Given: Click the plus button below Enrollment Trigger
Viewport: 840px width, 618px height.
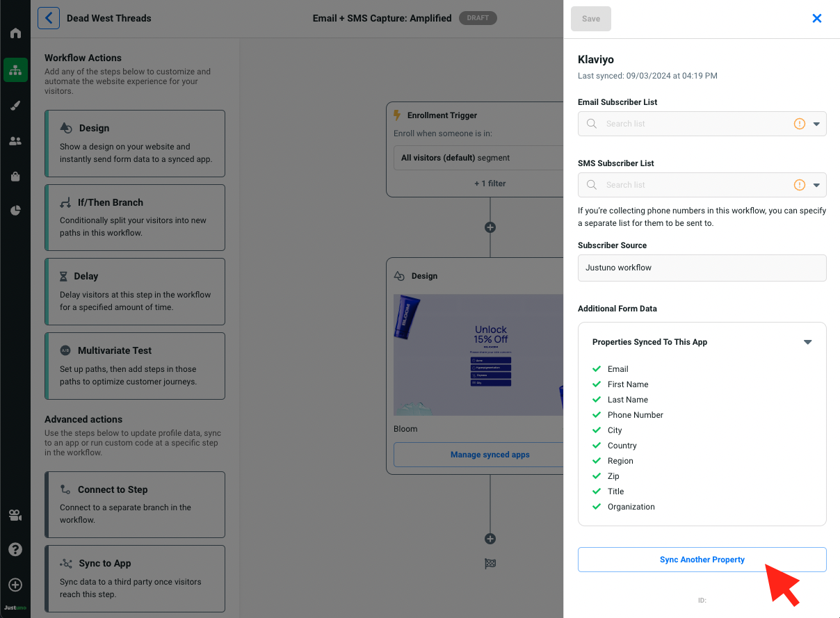Looking at the screenshot, I should [490, 227].
